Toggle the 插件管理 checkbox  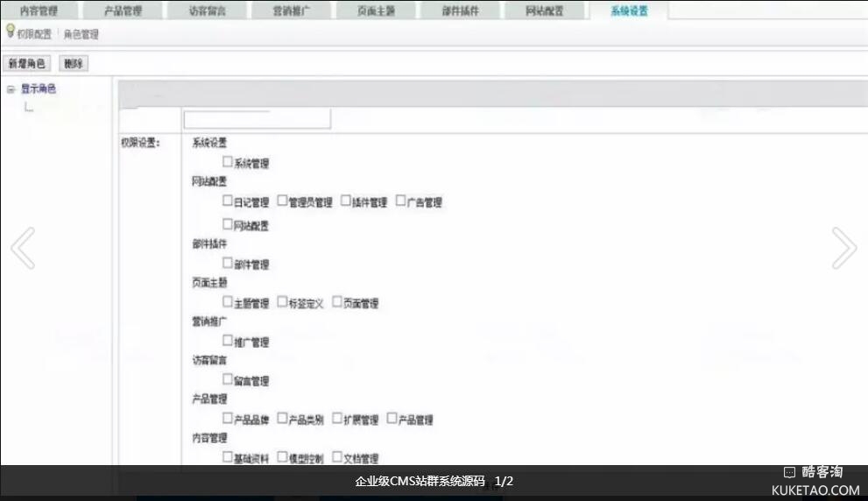pos(345,201)
